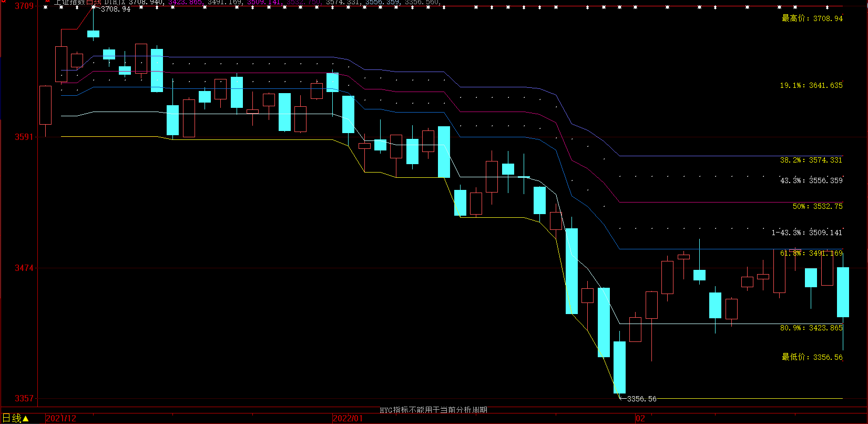868x424 pixels.
Task: Click the 3357 price axis label
Action: [24, 399]
